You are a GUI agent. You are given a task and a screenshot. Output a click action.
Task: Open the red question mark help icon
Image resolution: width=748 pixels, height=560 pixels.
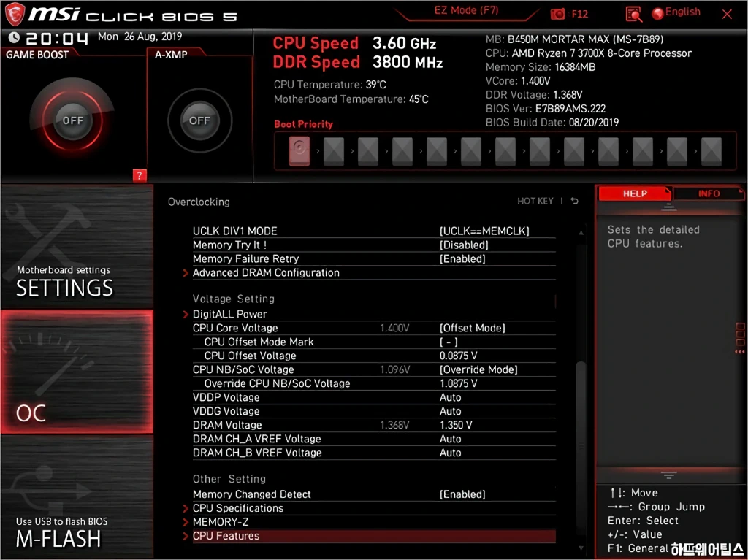click(140, 175)
